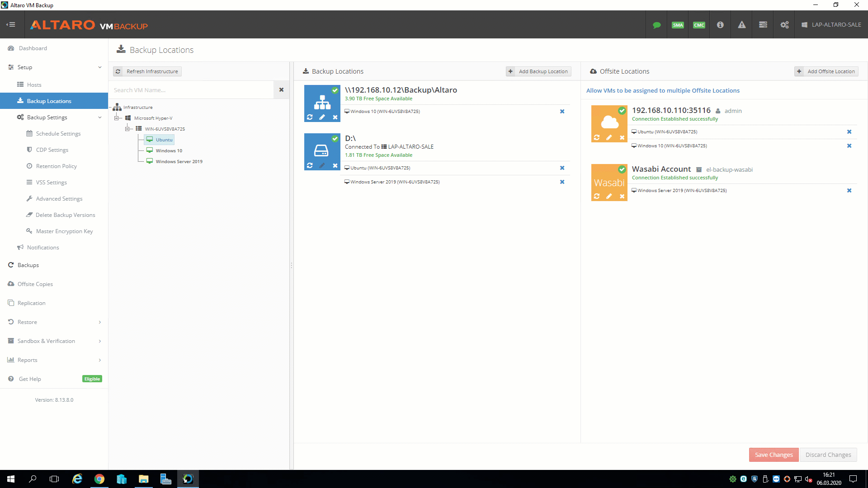Collapse the WIN-6UVS8V8A725 host node
The height and width of the screenshot is (488, 868).
(x=127, y=129)
